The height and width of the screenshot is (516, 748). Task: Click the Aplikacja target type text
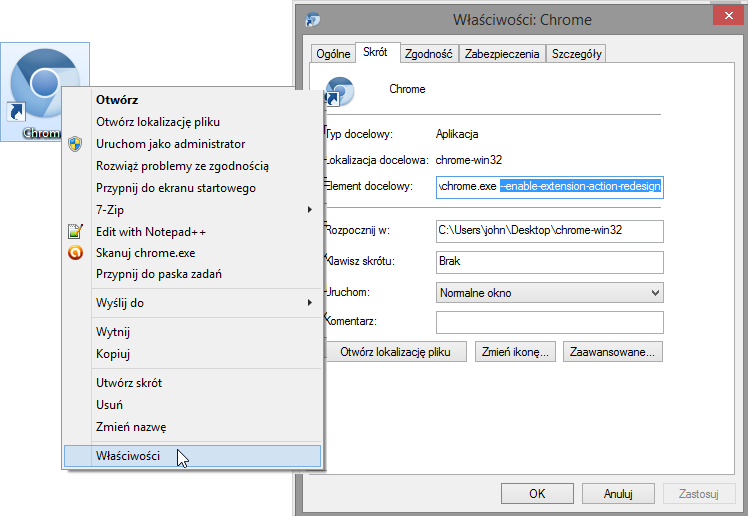pyautogui.click(x=457, y=134)
